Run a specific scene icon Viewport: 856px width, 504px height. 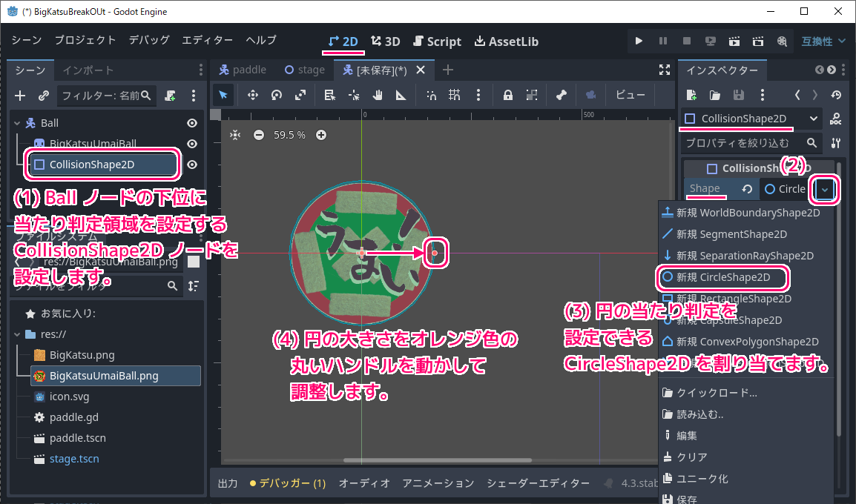pos(758,41)
